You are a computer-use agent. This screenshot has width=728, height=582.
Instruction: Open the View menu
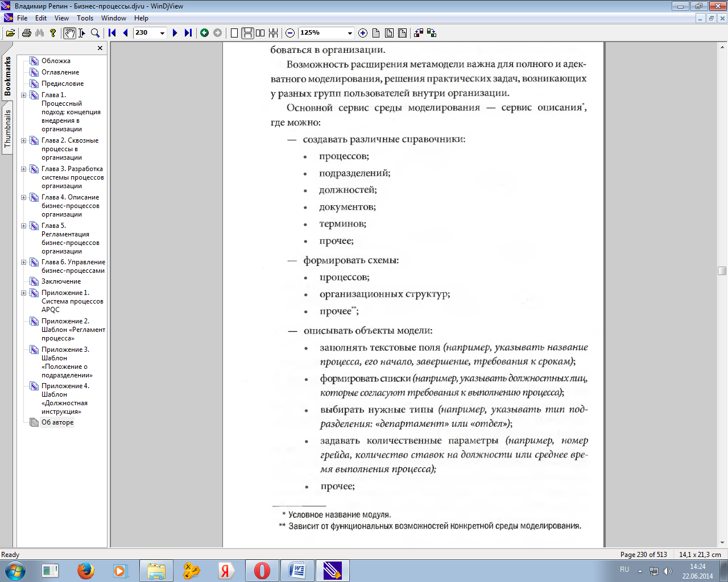62,18
